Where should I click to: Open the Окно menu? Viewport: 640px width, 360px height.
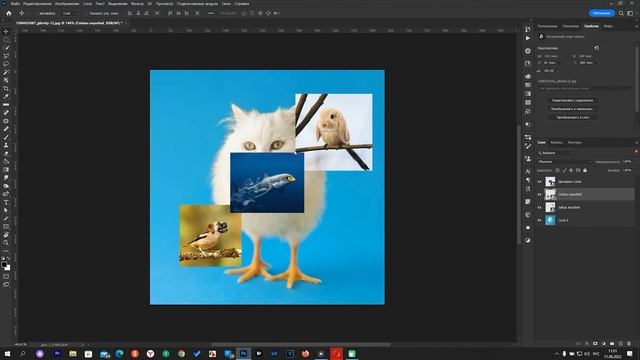click(226, 4)
